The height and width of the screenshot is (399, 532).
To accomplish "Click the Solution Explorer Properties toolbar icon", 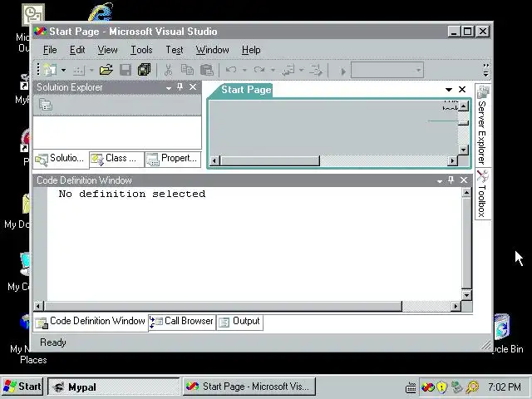I will [46, 105].
